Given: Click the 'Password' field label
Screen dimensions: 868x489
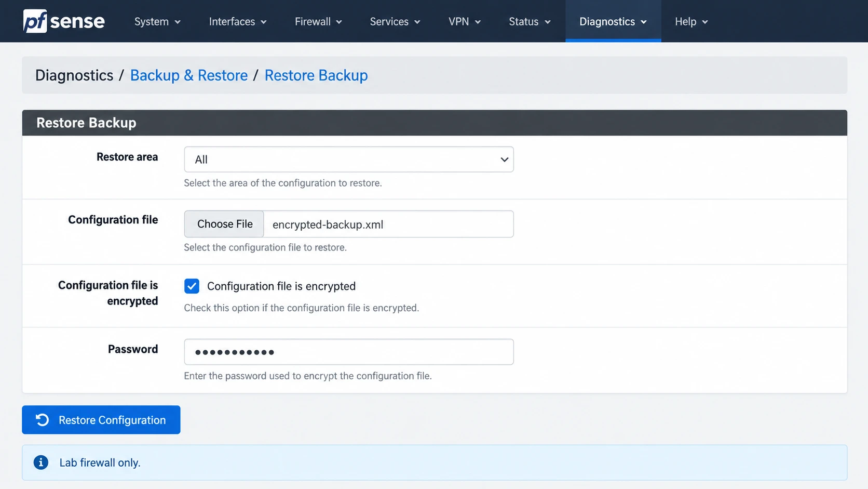Looking at the screenshot, I should pos(133,349).
